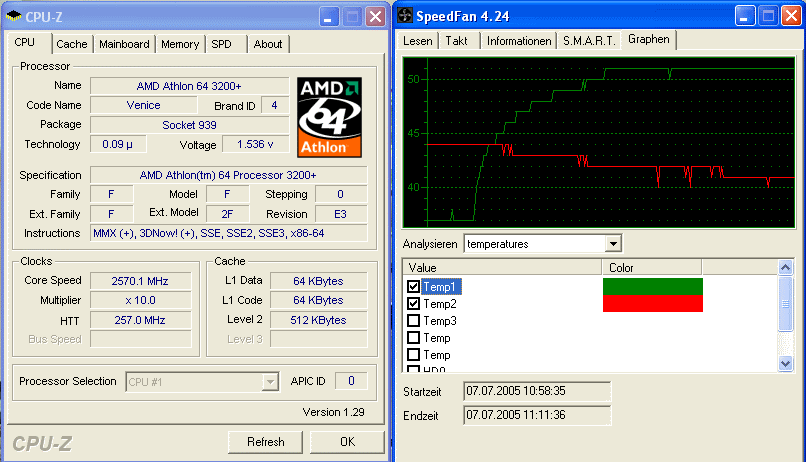Click the OK button in CPU-Z
Screen dimensions: 806x462
pyautogui.click(x=347, y=442)
